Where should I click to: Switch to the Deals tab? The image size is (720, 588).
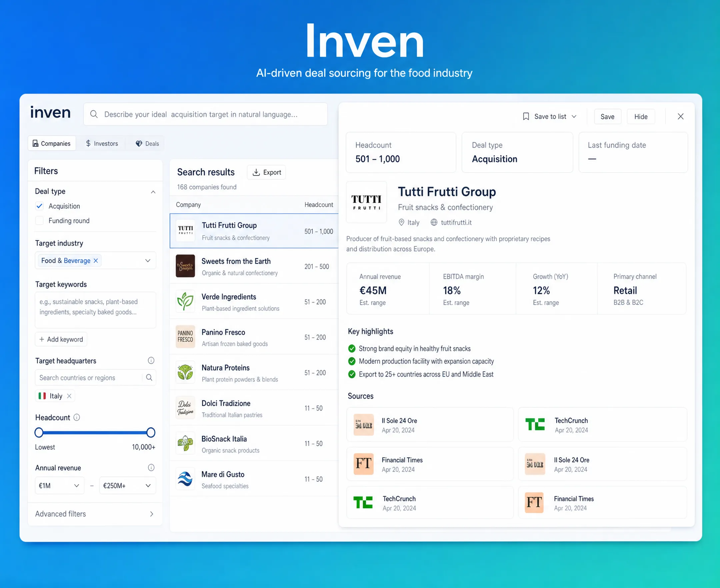(x=147, y=143)
